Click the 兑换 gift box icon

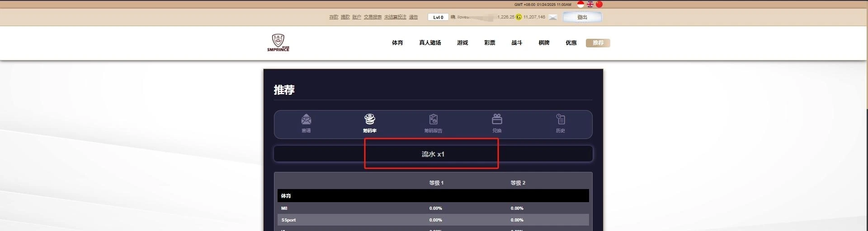tap(497, 120)
